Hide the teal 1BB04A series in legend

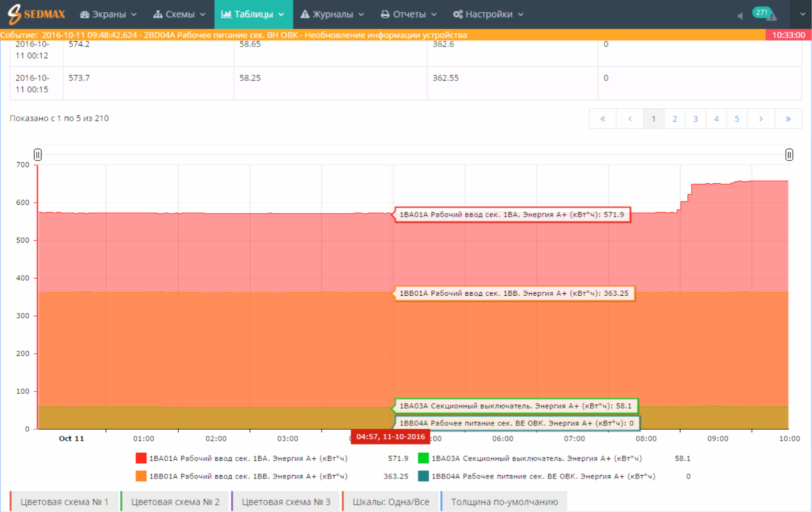423,476
